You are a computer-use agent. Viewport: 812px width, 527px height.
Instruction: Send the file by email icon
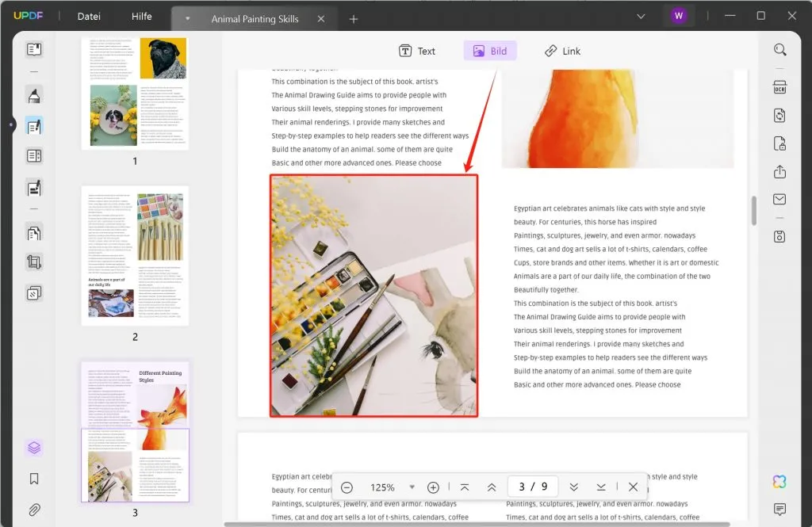point(780,199)
